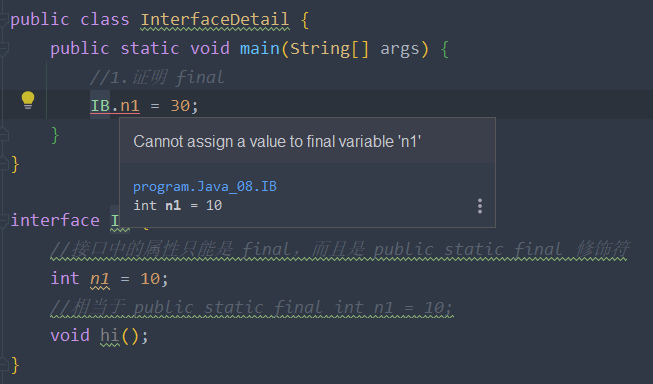The image size is (653, 384).
Task: Click the main method closing fold marker
Action: pyautogui.click(x=3, y=134)
